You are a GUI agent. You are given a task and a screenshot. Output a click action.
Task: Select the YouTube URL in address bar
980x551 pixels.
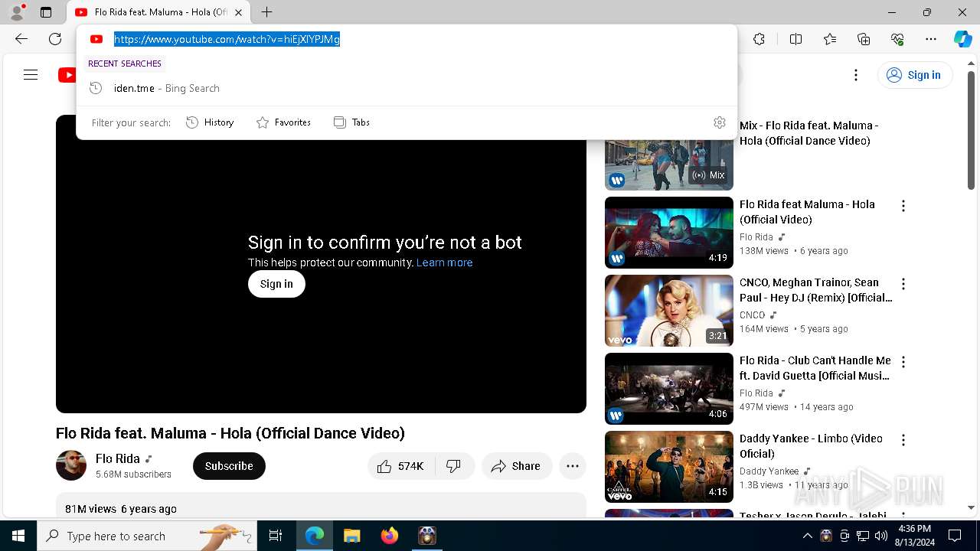[x=227, y=39]
